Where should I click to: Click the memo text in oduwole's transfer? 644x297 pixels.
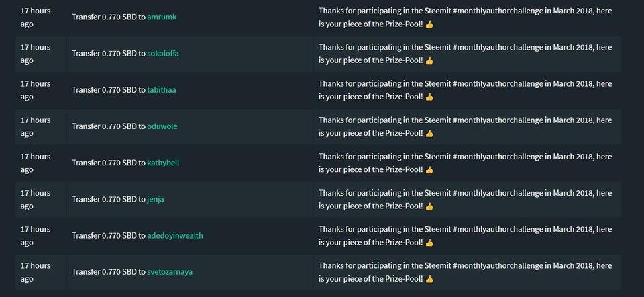pyautogui.click(x=465, y=126)
